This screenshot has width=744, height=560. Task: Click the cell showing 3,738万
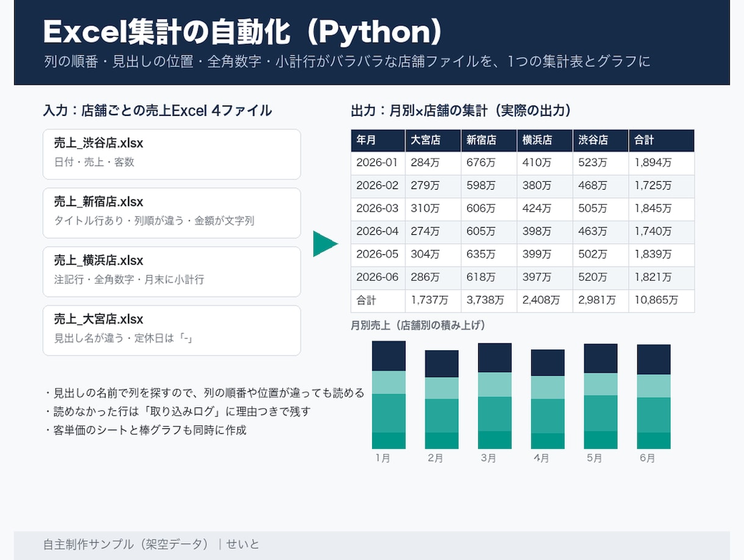coord(489,301)
